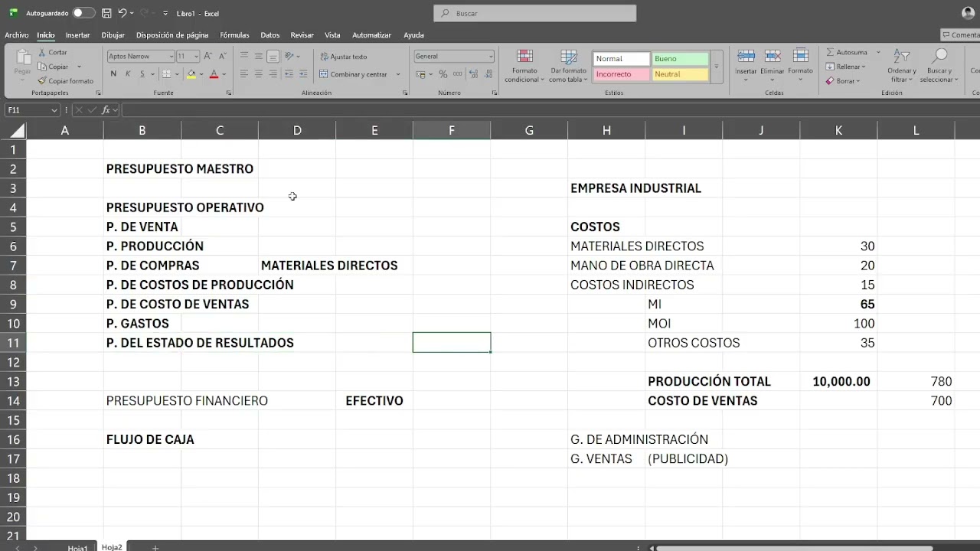Apply the yellow fill color bucket
This screenshot has width=980, height=551.
point(191,74)
